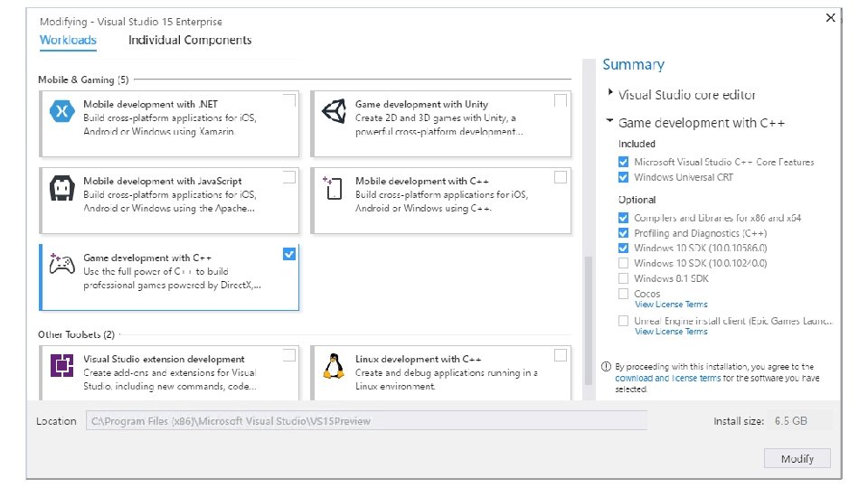
Task: Enable the Windows 8.1 SDK option
Action: [623, 278]
